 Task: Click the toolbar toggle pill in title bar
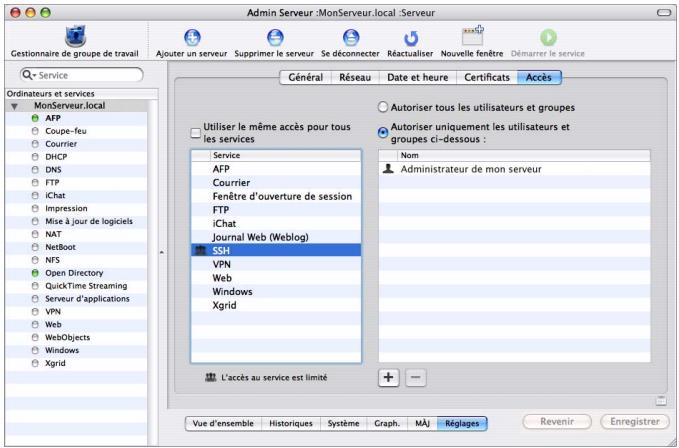pos(664,13)
